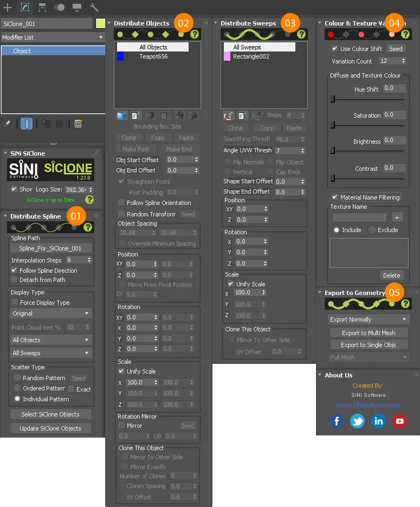Add sweeps from list icon
The height and width of the screenshot is (507, 420).
pos(242,115)
